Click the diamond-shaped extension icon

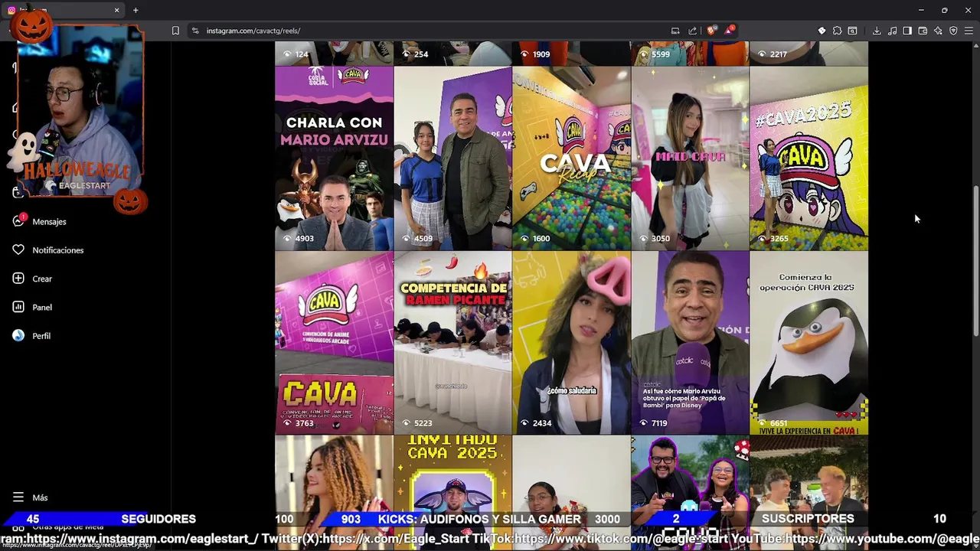[x=822, y=31]
